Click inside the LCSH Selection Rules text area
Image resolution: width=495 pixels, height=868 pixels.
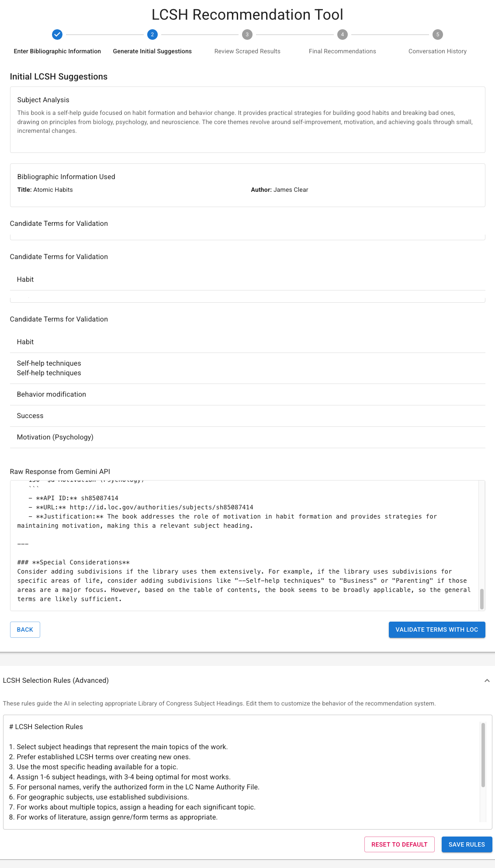click(x=247, y=772)
